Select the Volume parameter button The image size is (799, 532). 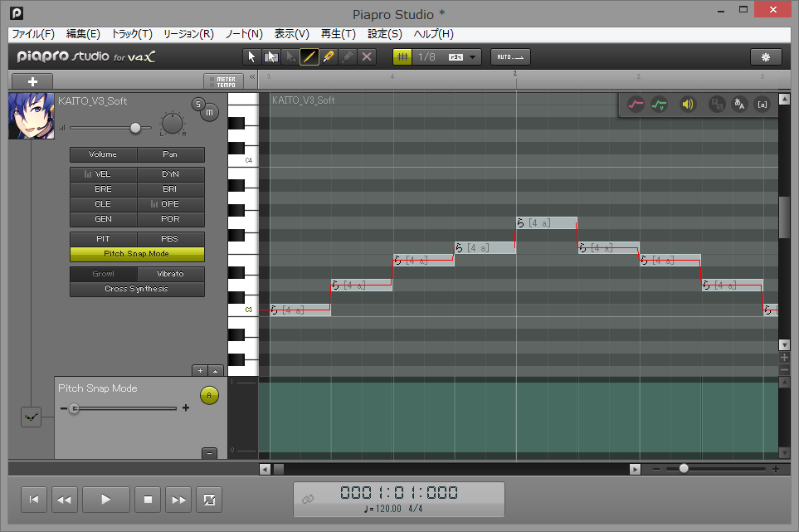[104, 154]
